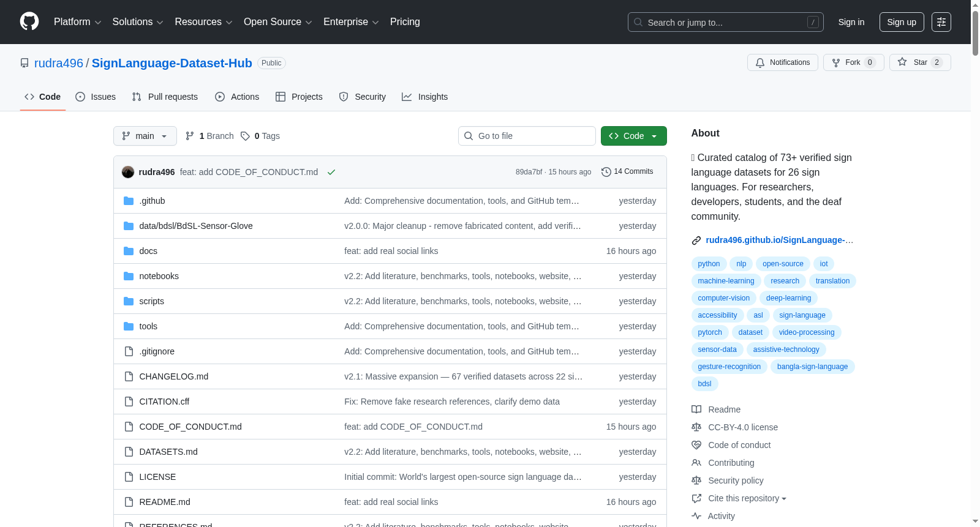Select the bangla-sign-language topic tag
The height and width of the screenshot is (527, 980).
click(812, 367)
